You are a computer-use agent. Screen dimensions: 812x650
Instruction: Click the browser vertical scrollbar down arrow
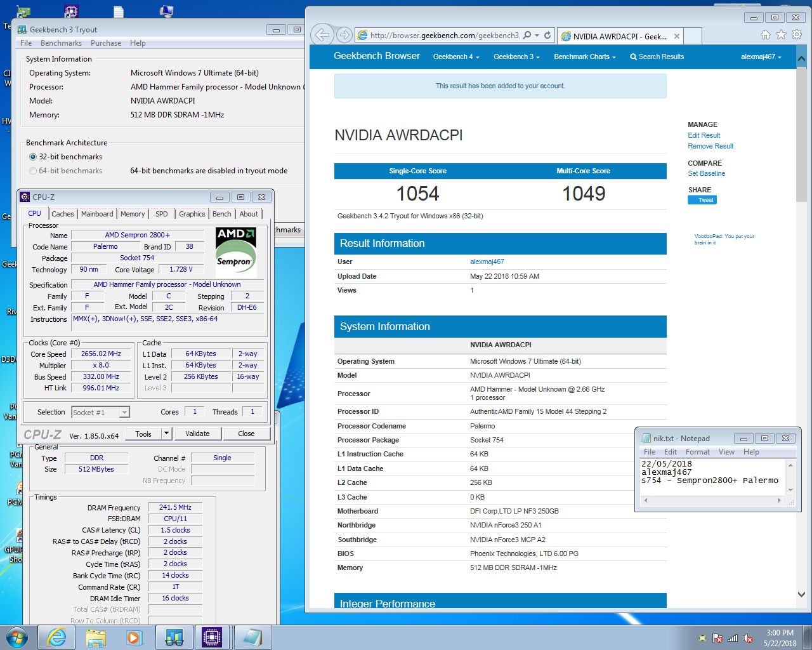pyautogui.click(x=801, y=595)
